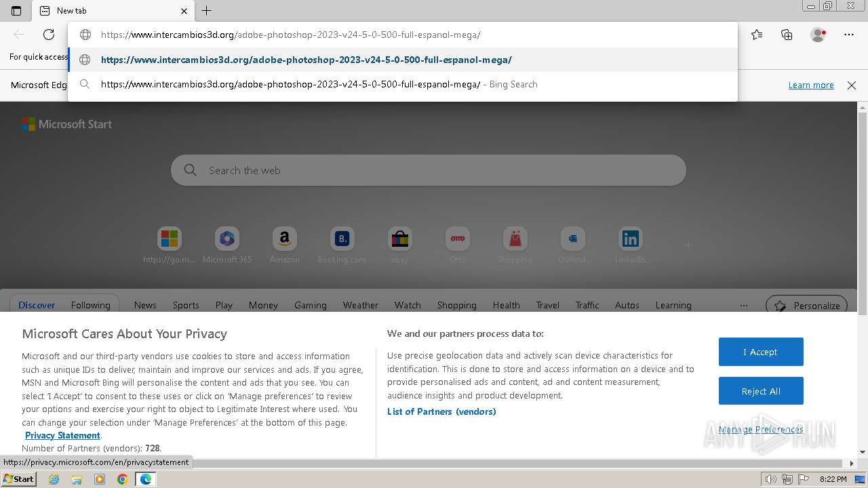Select the Bing Search suggestion row
The image size is (868, 488).
(x=403, y=85)
